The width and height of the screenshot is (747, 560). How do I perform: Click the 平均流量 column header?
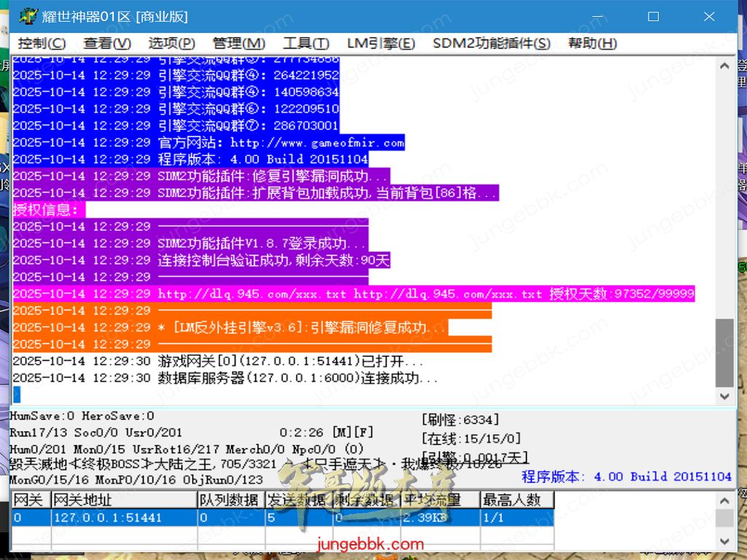click(440, 500)
